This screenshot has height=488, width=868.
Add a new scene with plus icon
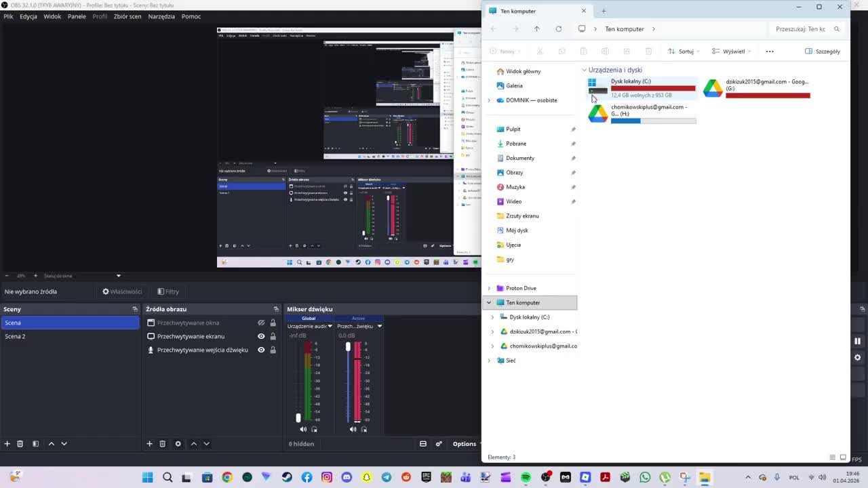pos(7,444)
